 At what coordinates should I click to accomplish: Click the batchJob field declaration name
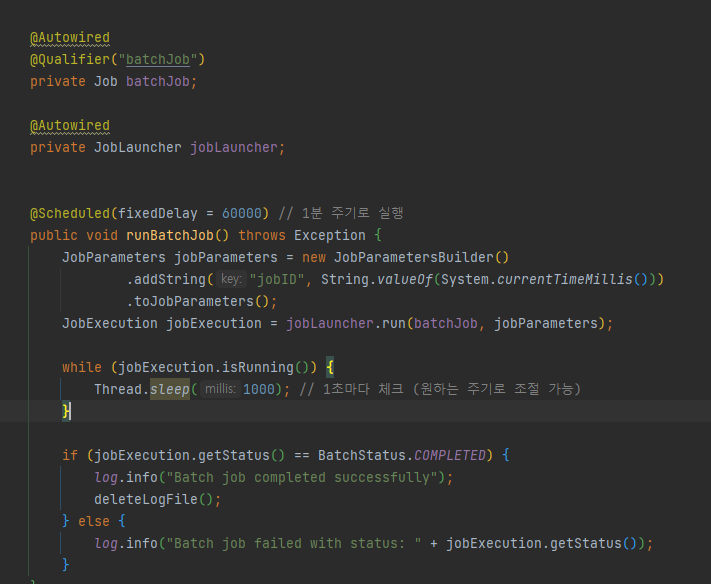pos(157,82)
